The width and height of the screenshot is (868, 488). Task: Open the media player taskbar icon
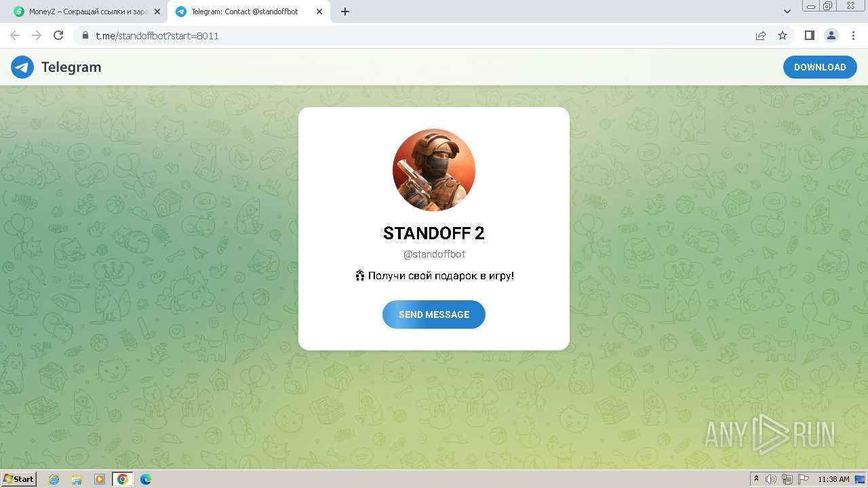coord(100,479)
